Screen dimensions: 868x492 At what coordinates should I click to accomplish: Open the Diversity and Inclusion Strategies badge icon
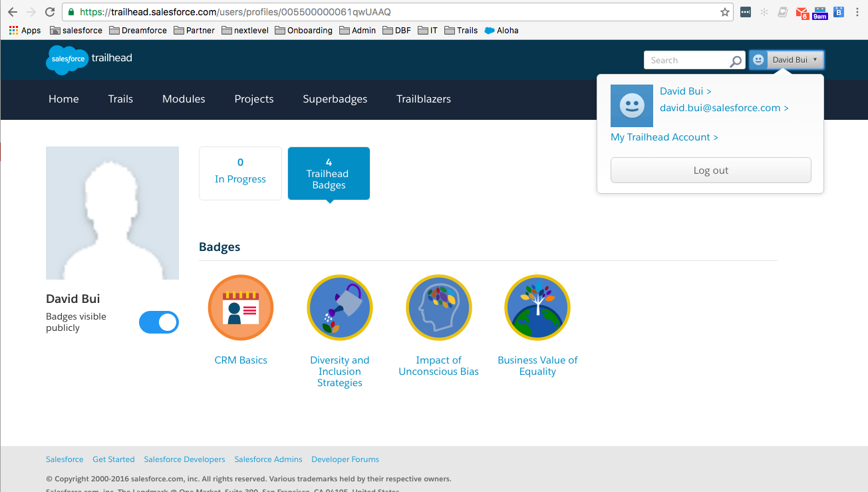(x=340, y=308)
